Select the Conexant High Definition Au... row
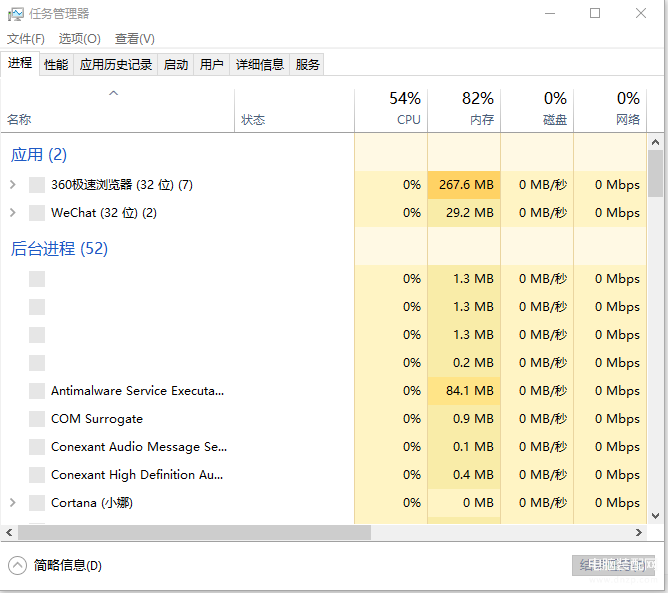This screenshot has width=668, height=593. coord(324,475)
